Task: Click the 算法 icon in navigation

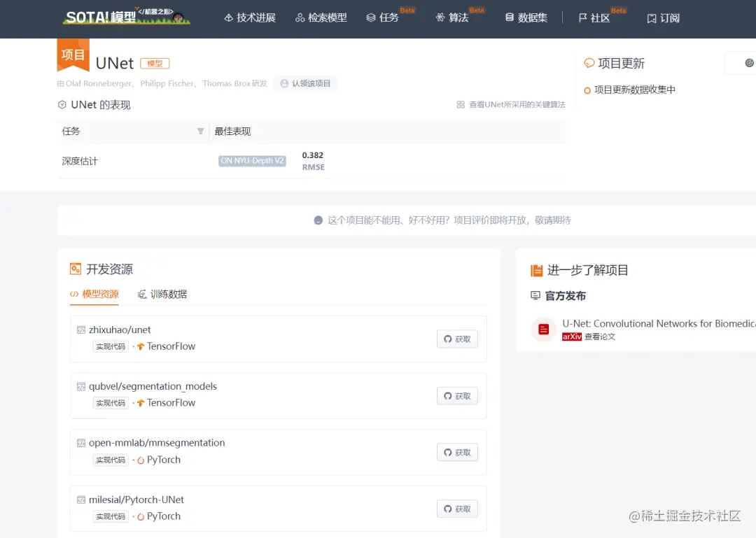Action: click(440, 17)
